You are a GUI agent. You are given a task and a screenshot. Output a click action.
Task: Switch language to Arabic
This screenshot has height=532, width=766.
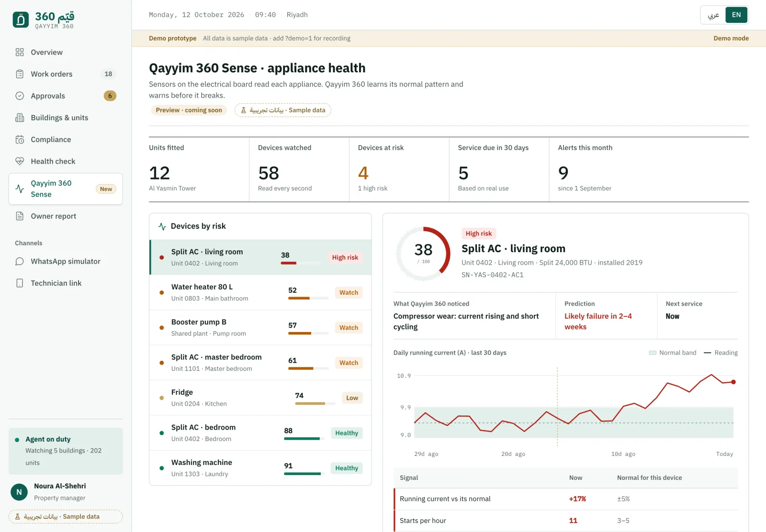(713, 15)
